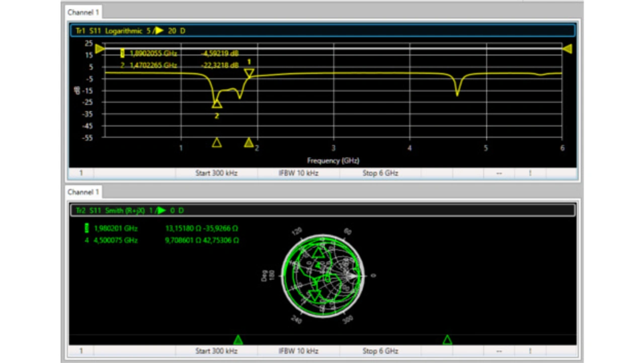Select the Channel 1 tab above Smith chart
Screen dimensions: 644x363
[x=84, y=192]
